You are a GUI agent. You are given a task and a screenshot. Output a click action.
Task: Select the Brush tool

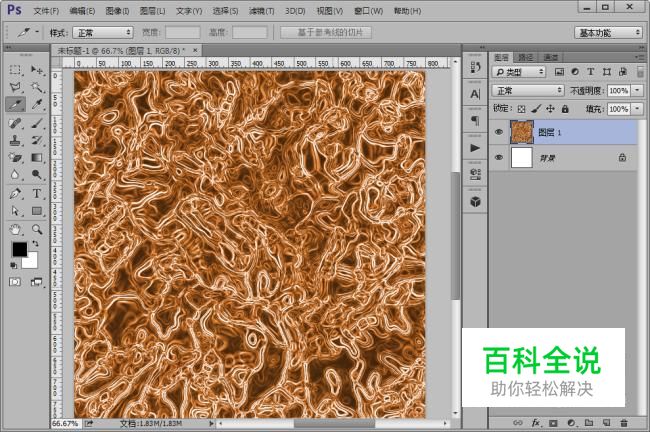click(x=37, y=123)
